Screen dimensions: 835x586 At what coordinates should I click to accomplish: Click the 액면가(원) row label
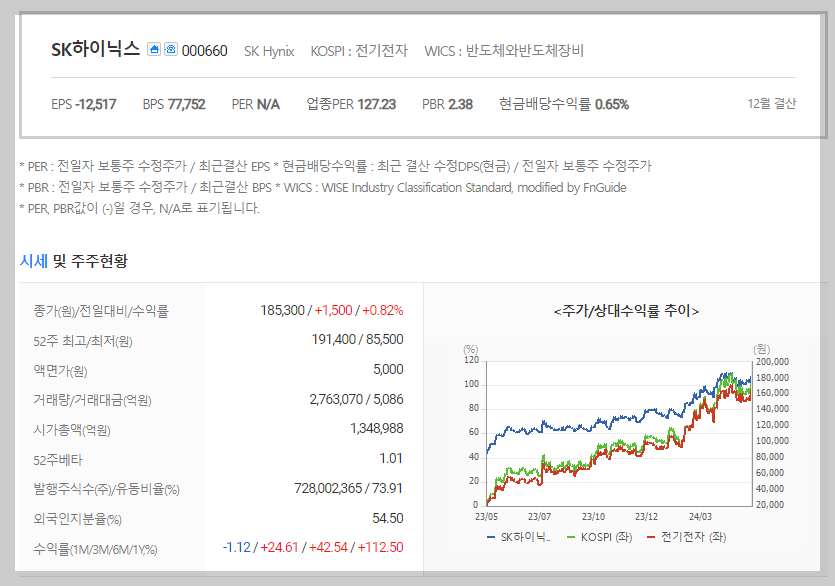pos(60,371)
